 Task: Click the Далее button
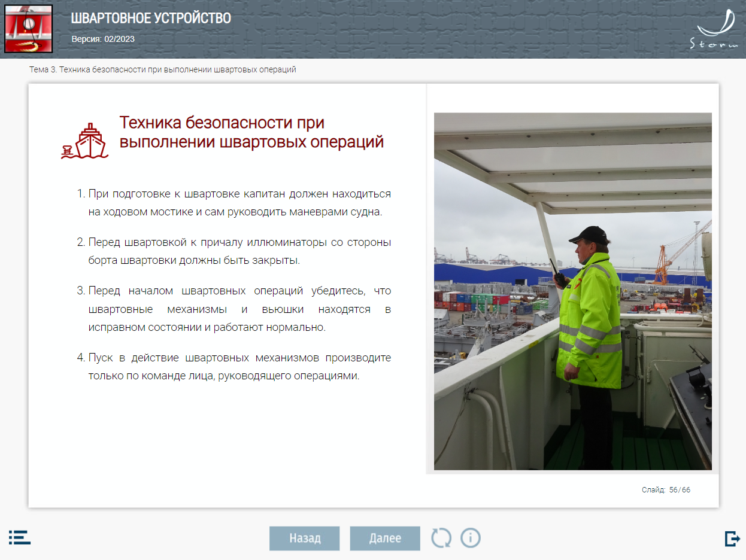(385, 538)
